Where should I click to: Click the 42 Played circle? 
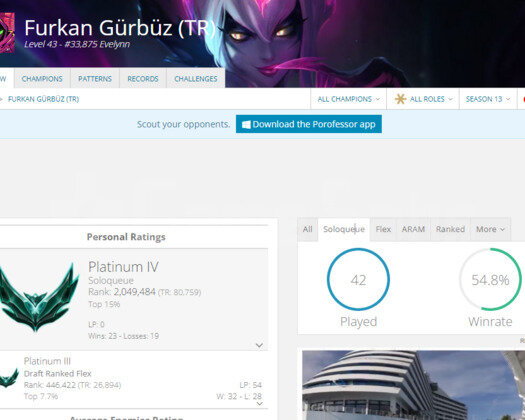tap(358, 279)
